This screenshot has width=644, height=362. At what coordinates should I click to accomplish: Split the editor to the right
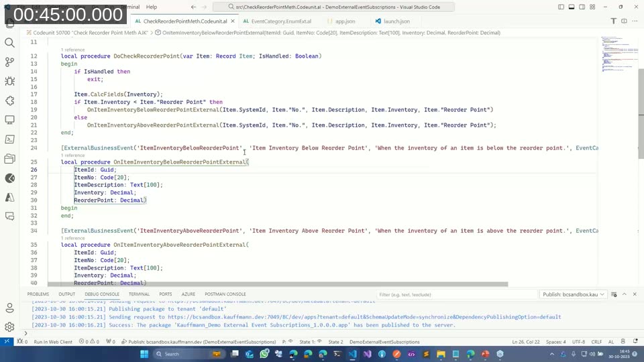tap(624, 21)
